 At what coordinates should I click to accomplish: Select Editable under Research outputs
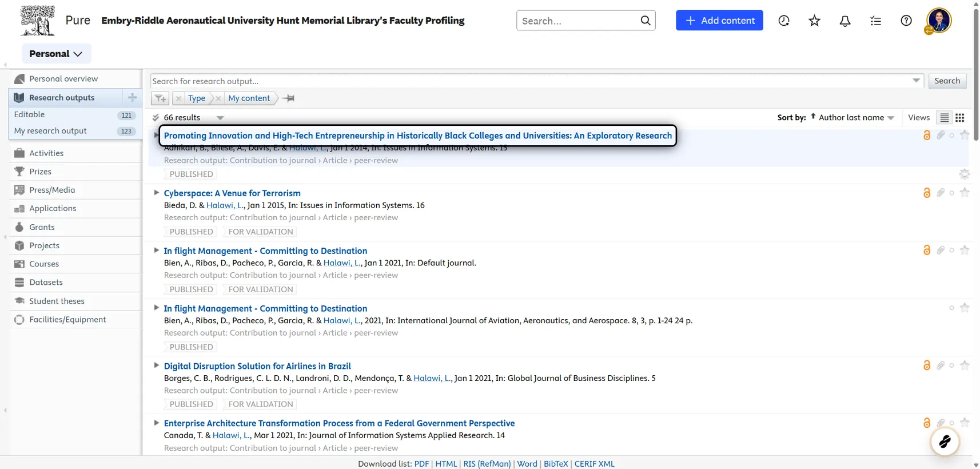[x=29, y=114]
